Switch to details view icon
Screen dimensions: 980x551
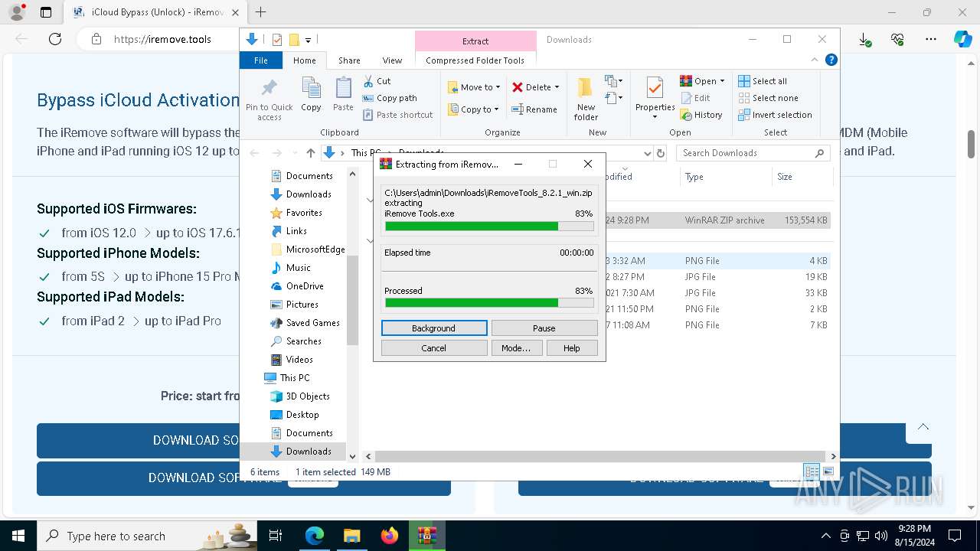pyautogui.click(x=812, y=471)
